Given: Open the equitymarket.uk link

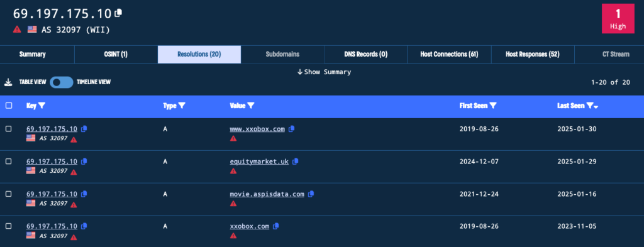Looking at the screenshot, I should (x=259, y=162).
